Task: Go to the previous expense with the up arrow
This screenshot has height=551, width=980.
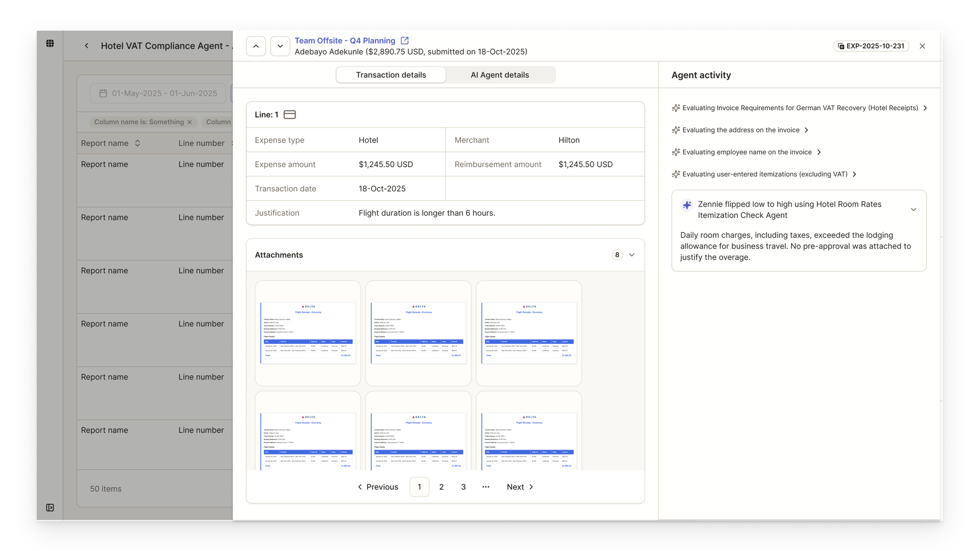Action: pos(256,47)
